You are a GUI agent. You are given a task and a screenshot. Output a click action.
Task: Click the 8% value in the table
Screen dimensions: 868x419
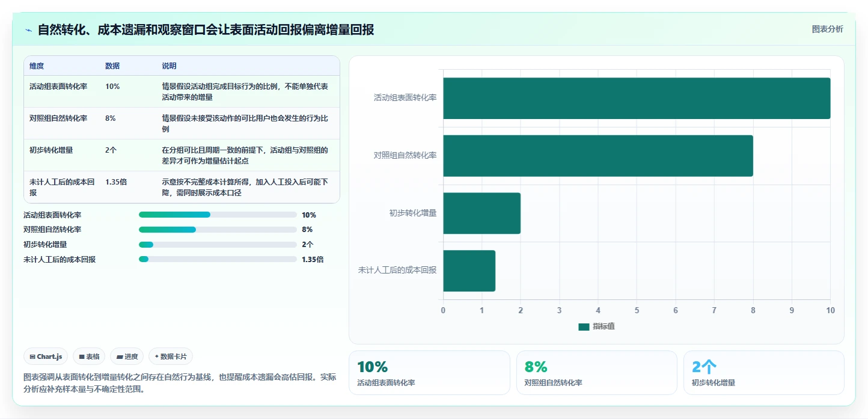[x=111, y=118]
